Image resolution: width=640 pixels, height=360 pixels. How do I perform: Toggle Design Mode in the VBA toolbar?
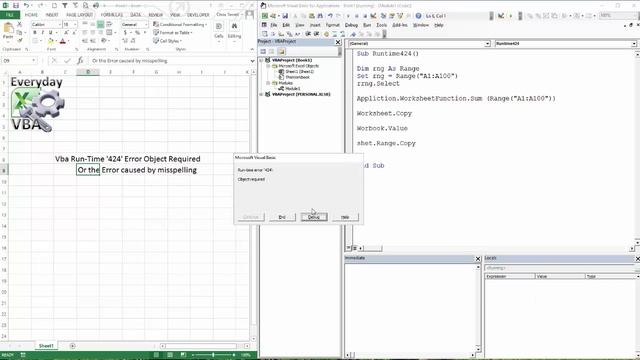coord(373,16)
